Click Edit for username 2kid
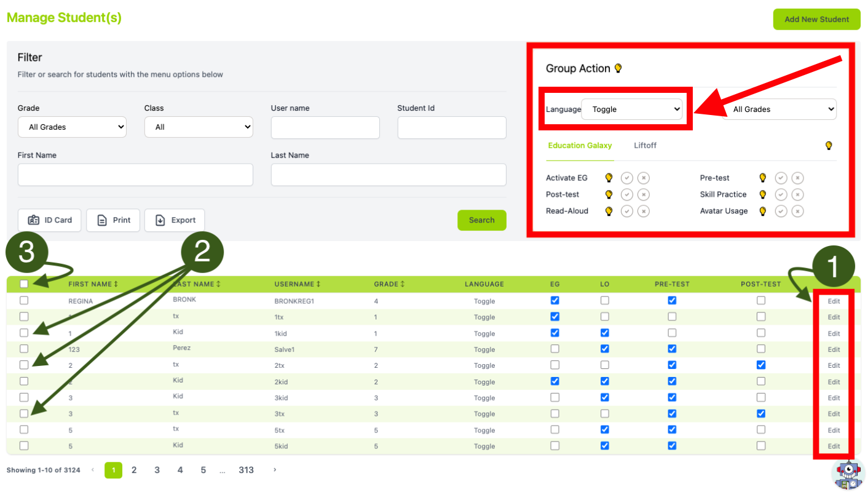This screenshot has height=492, width=868. (x=834, y=381)
